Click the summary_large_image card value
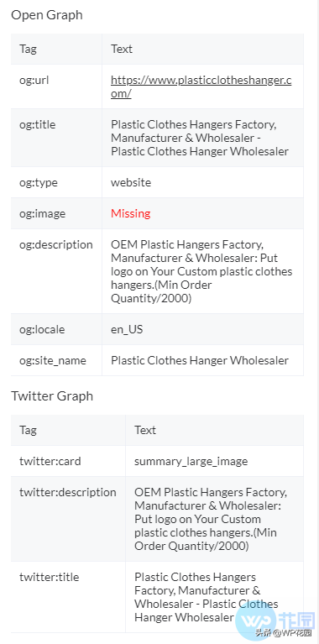Image resolution: width=319 pixels, height=644 pixels. pyautogui.click(x=191, y=461)
